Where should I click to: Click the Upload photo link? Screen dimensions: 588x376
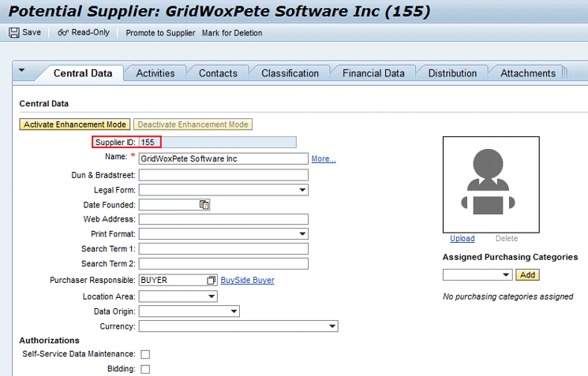[x=462, y=239]
